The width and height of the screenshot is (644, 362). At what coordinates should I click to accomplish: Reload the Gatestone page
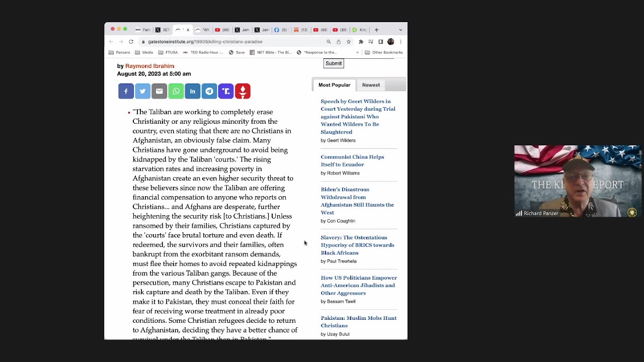131,42
